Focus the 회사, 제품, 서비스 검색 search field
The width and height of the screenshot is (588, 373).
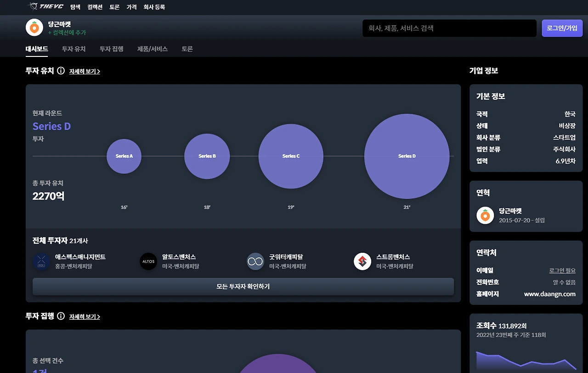449,28
